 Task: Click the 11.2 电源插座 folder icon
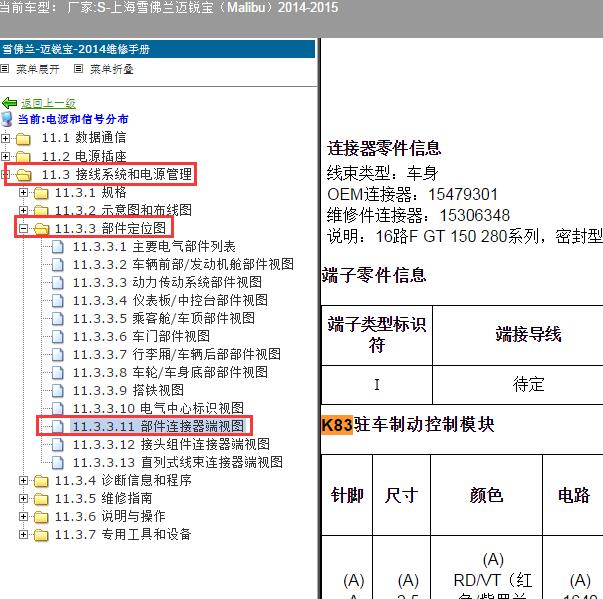23,156
